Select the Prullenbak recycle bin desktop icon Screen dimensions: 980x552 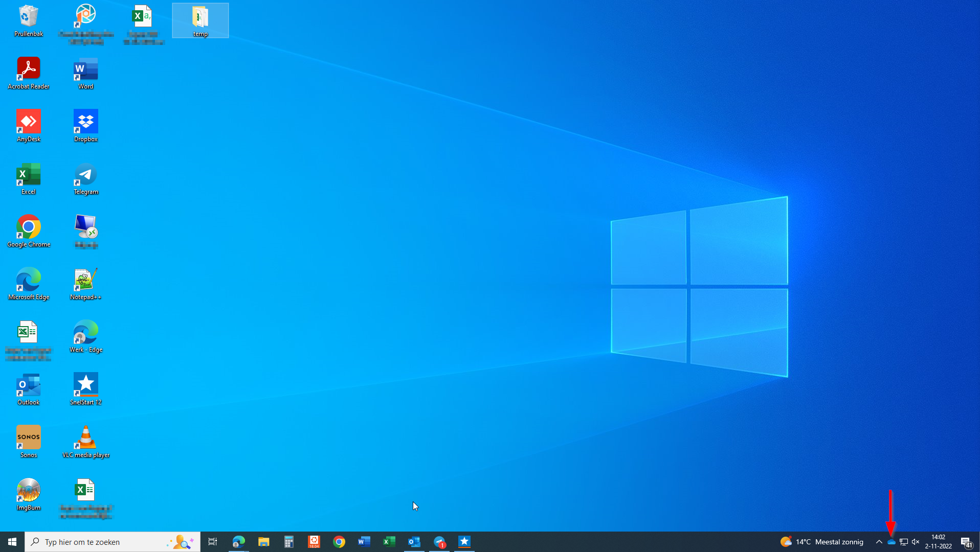(29, 20)
